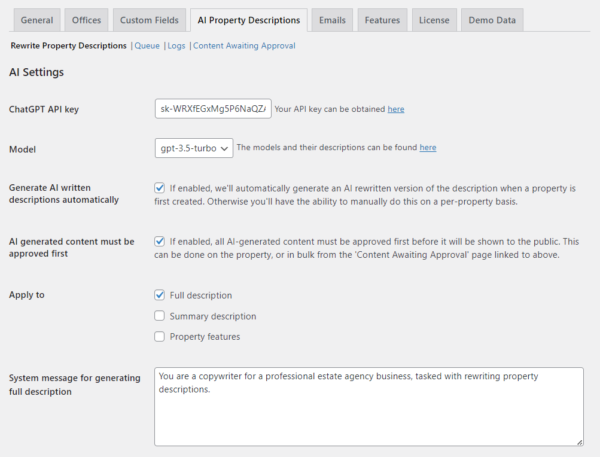Enable the Property features checkbox

[x=160, y=336]
